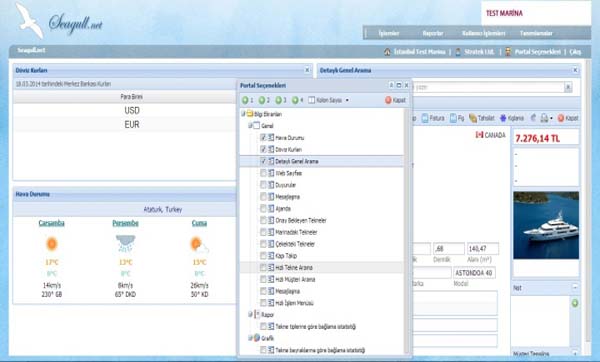Open the Çarşamba weather forecast link
This screenshot has width=600, height=362.
(52, 223)
